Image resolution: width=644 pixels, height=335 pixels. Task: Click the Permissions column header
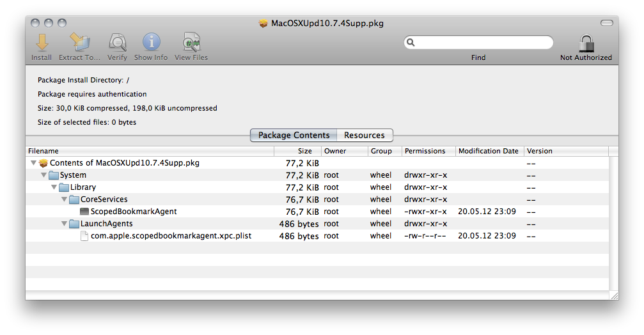[x=428, y=151]
